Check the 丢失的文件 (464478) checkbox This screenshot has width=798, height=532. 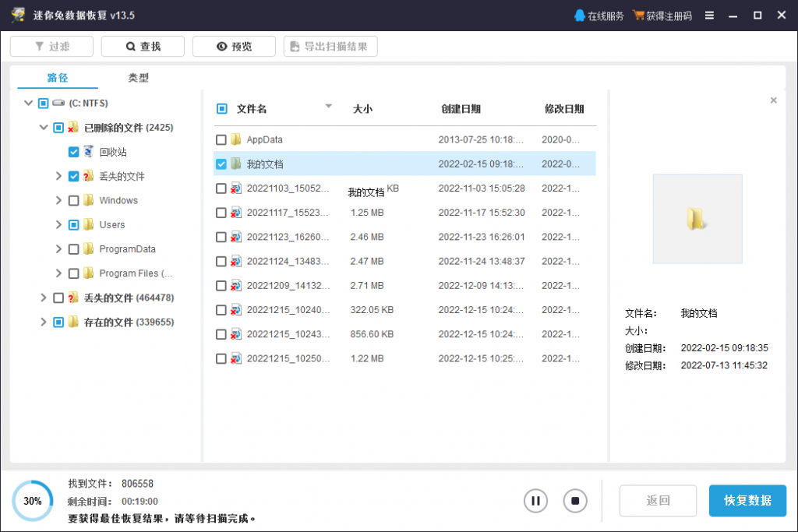point(58,298)
